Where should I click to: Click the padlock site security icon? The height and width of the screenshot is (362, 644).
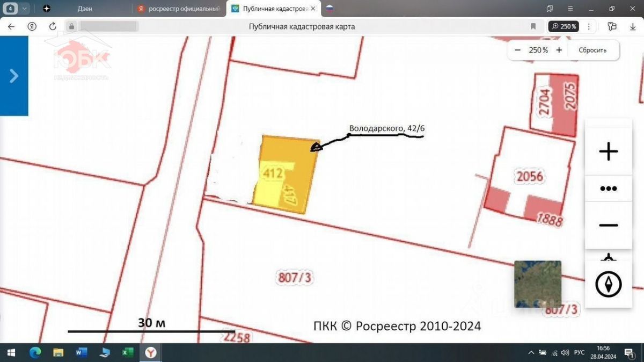click(x=71, y=26)
